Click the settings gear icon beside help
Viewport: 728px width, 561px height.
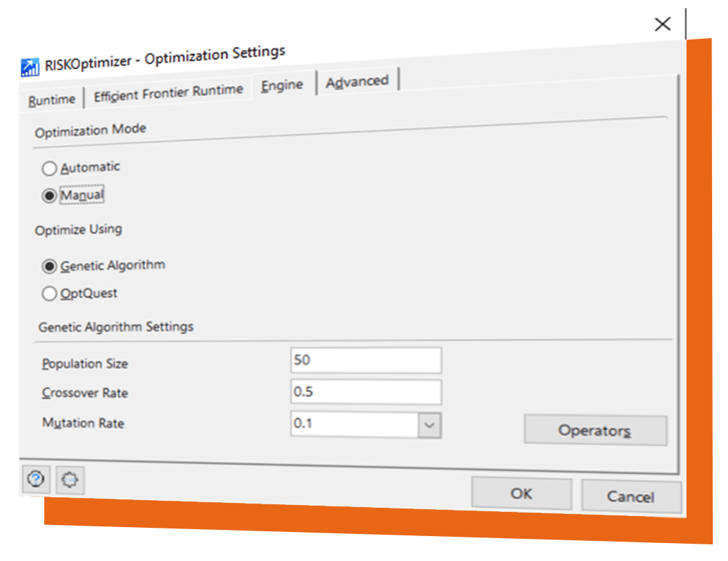tap(70, 480)
